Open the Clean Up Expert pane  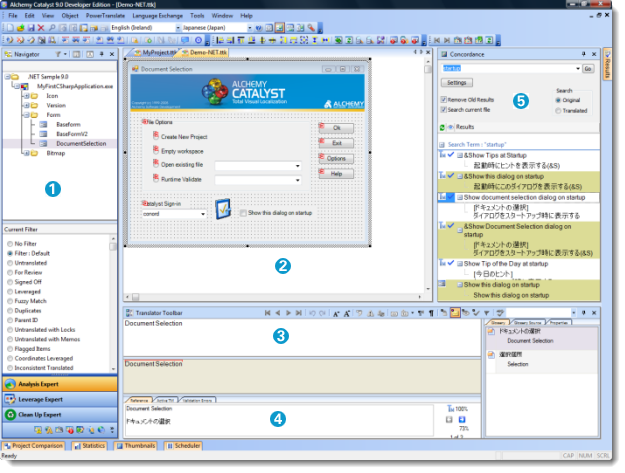[x=60, y=415]
